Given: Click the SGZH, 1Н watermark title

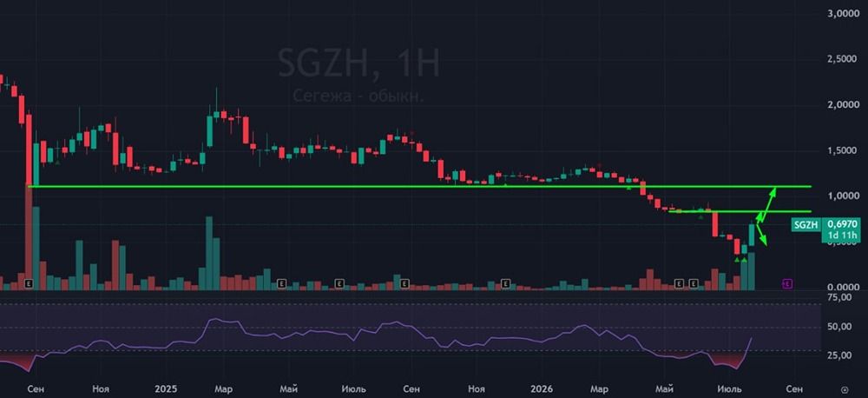Looking at the screenshot, I should click(x=358, y=63).
